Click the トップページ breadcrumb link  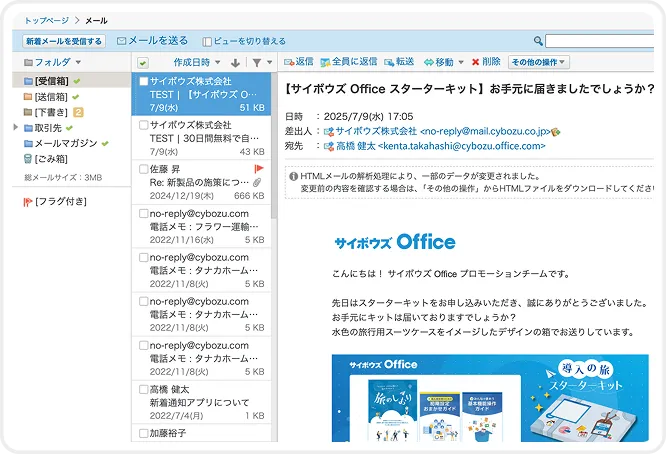click(47, 18)
